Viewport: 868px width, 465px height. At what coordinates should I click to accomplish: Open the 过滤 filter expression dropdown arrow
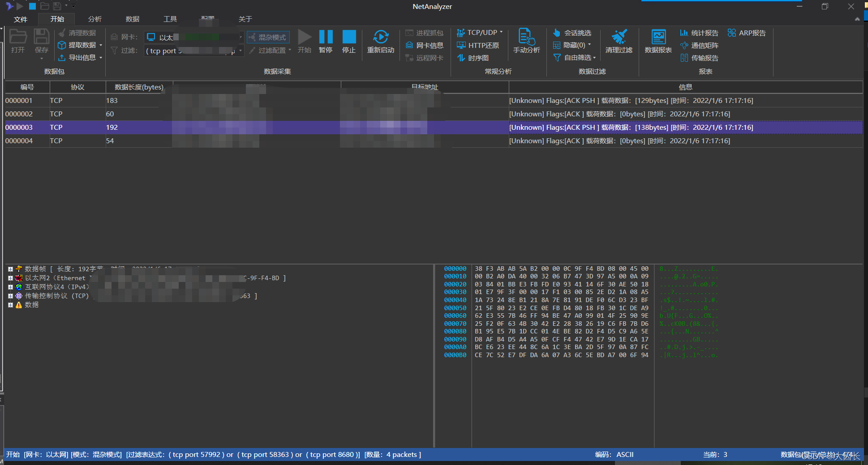pos(241,51)
